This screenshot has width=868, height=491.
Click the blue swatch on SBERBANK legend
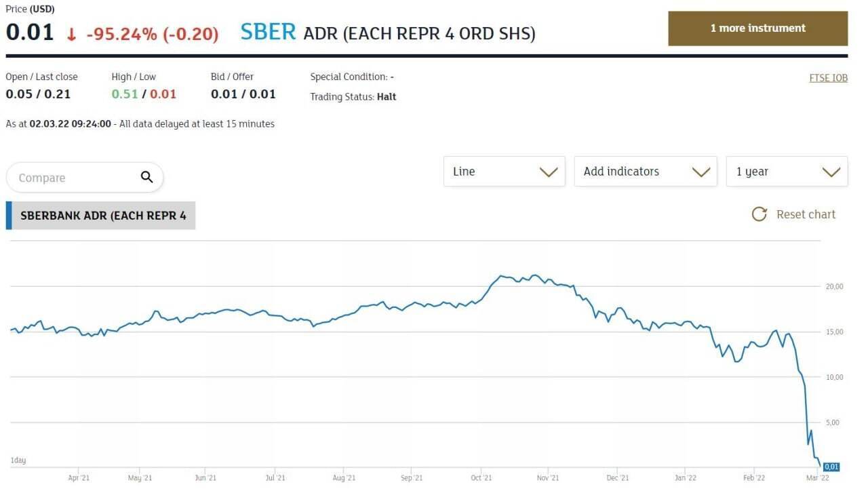(9, 216)
